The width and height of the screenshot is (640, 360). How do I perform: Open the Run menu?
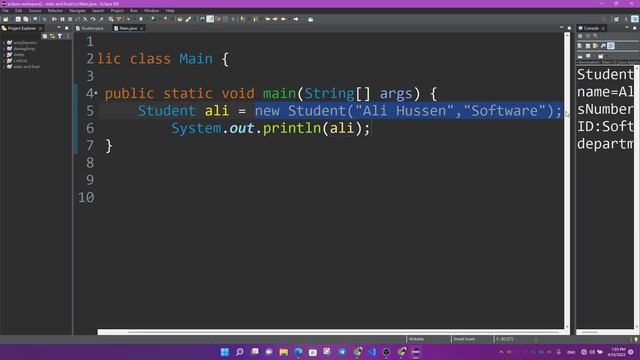point(133,11)
